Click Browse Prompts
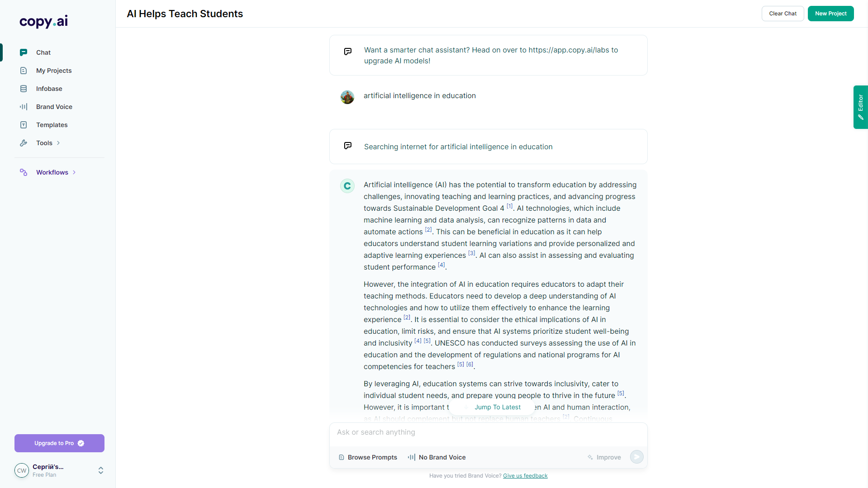Screen dimensions: 868x488 [x=368, y=457]
